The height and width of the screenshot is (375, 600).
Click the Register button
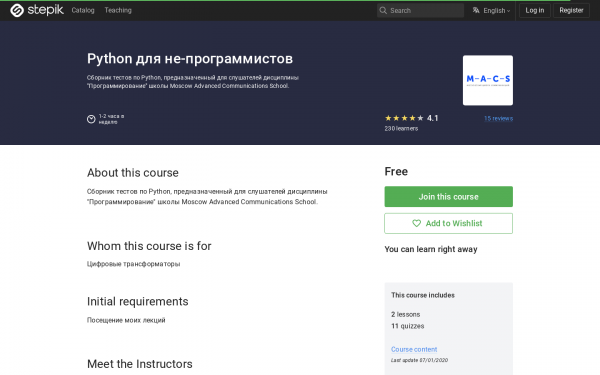coord(571,10)
